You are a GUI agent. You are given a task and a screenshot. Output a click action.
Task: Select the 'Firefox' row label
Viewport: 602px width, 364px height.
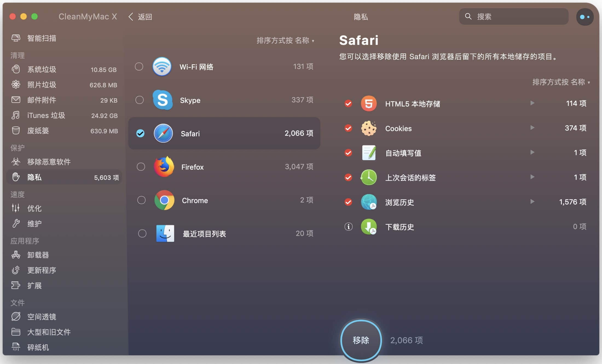tap(193, 167)
